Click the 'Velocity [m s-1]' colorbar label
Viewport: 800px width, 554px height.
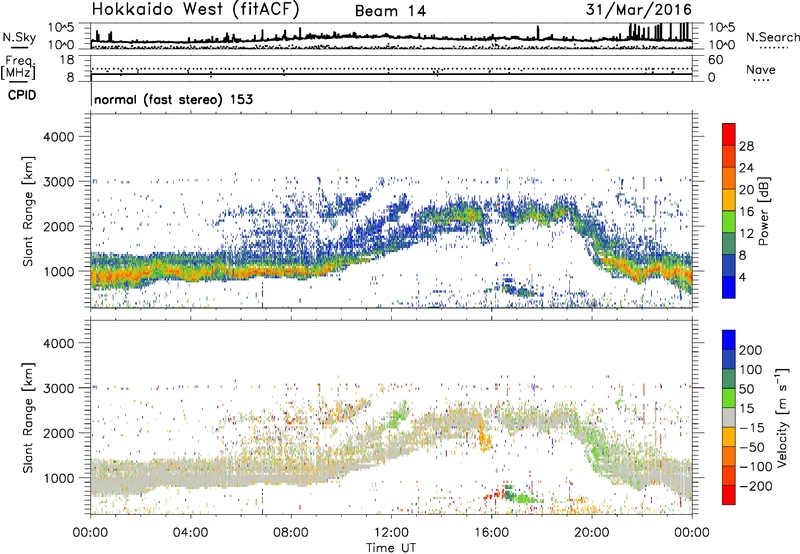(x=783, y=417)
